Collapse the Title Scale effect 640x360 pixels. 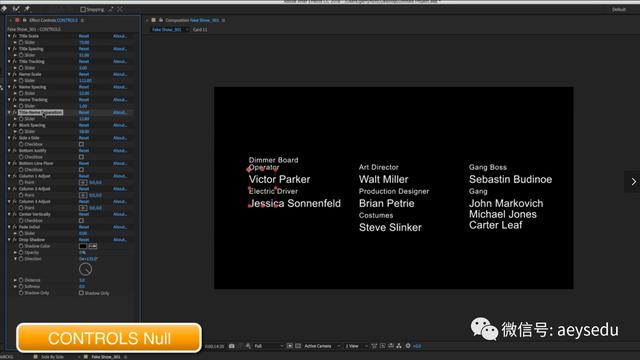tap(9, 36)
